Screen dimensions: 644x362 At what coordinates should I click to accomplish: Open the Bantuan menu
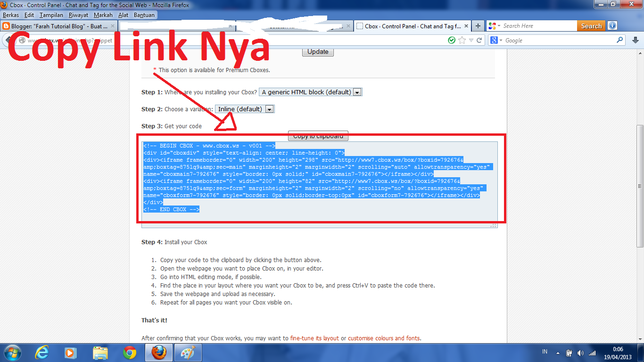144,15
